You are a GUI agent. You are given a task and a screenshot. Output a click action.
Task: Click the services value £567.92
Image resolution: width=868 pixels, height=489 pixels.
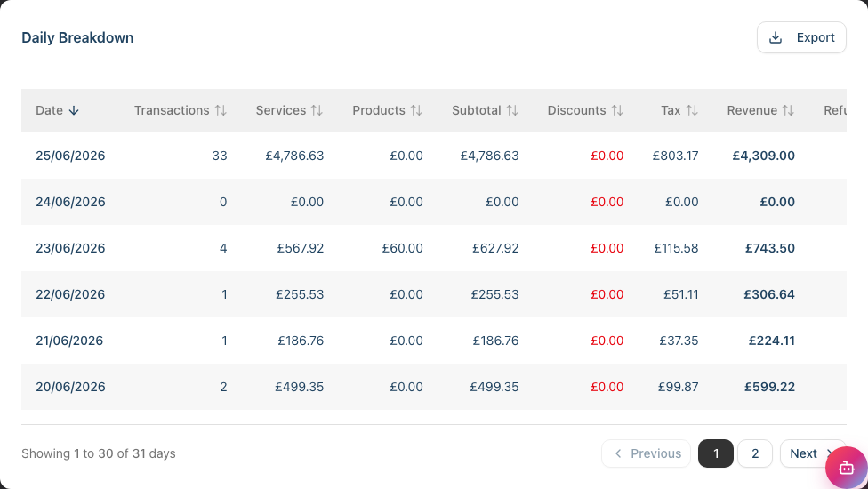pyautogui.click(x=301, y=248)
